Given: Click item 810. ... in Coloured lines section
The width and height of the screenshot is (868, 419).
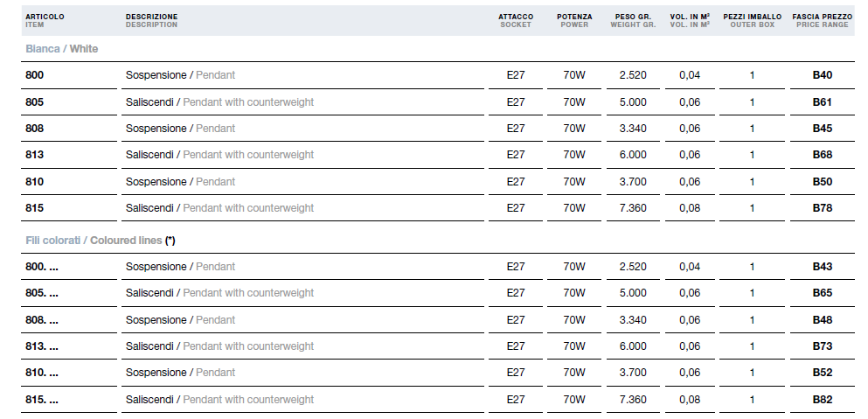Looking at the screenshot, I should coord(41,373).
